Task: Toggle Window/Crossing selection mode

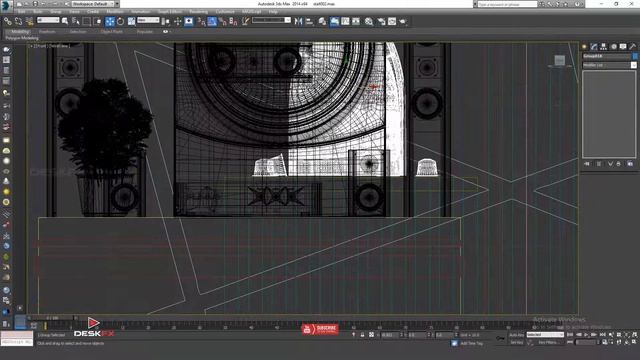Action: click(x=97, y=21)
